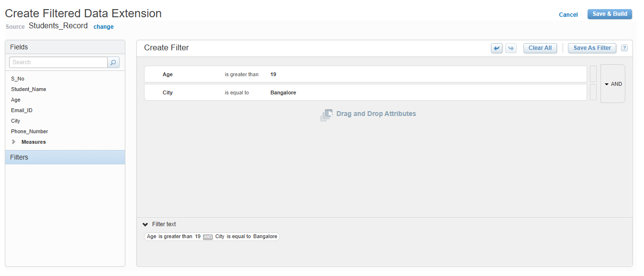
Task: Click the Drag and Drop Attributes icon
Action: [327, 115]
